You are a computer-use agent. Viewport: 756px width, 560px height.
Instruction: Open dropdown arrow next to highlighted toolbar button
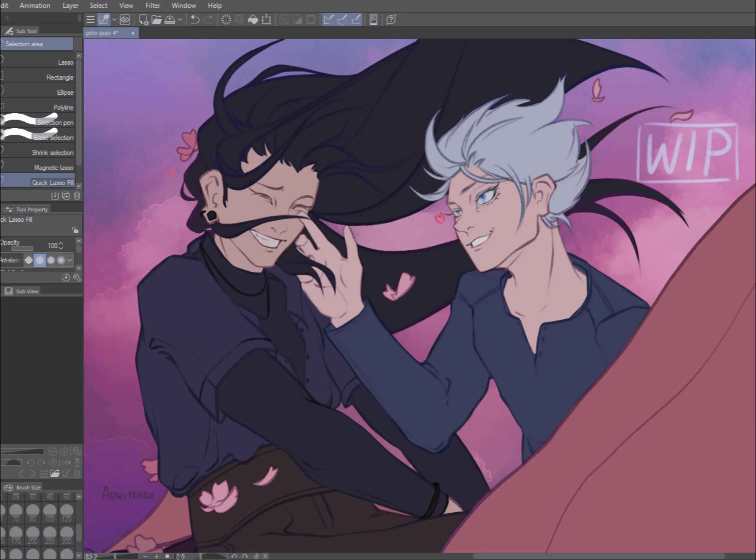click(114, 20)
